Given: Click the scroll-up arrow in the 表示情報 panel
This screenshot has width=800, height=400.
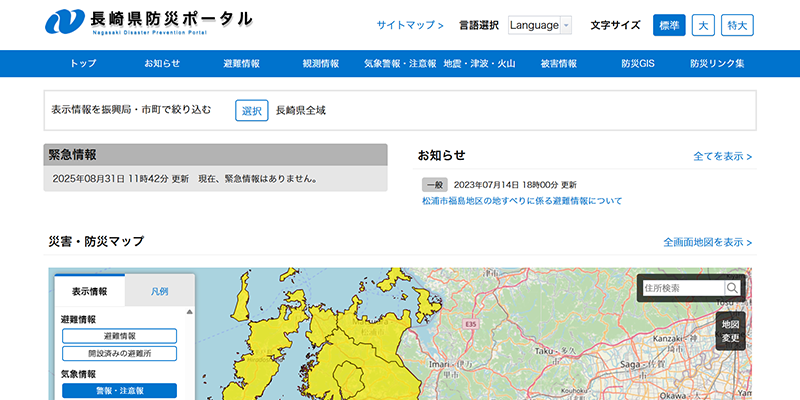Looking at the screenshot, I should tap(190, 312).
